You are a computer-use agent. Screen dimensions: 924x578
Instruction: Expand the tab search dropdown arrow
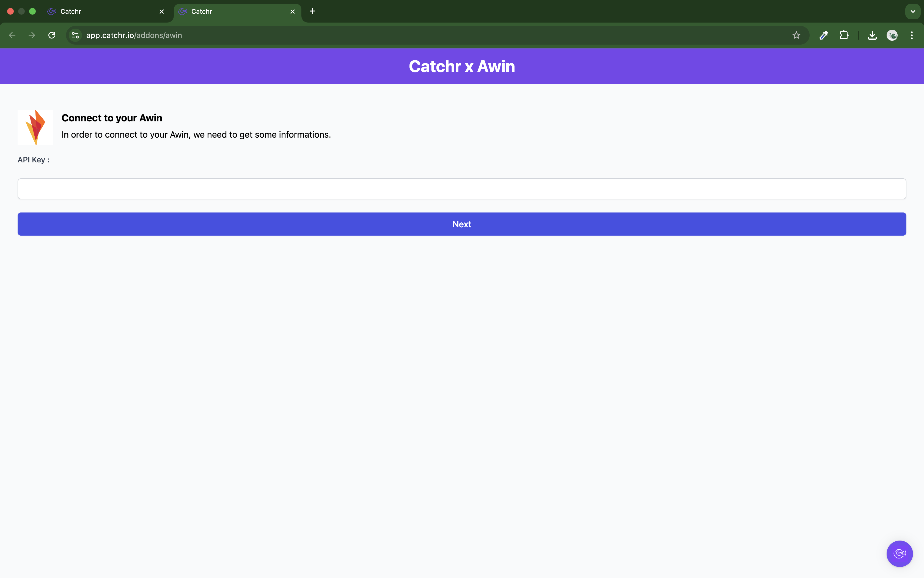click(913, 12)
